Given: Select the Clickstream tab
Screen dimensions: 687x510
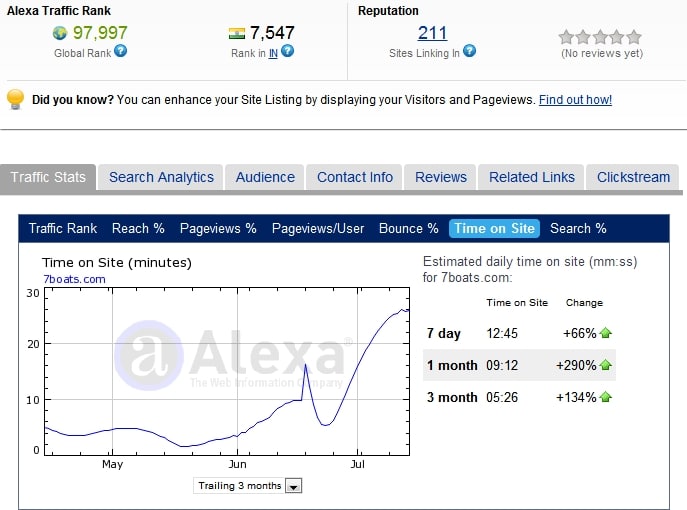Looking at the screenshot, I should pos(633,177).
